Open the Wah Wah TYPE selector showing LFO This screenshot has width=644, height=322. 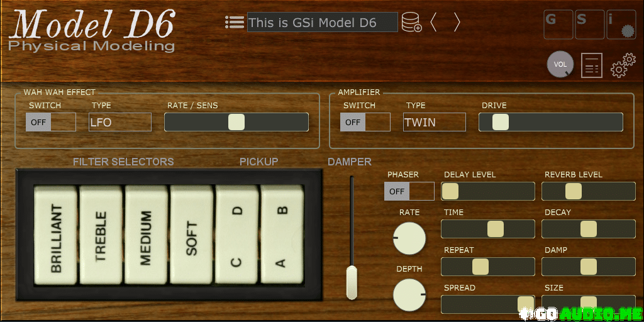coord(120,122)
